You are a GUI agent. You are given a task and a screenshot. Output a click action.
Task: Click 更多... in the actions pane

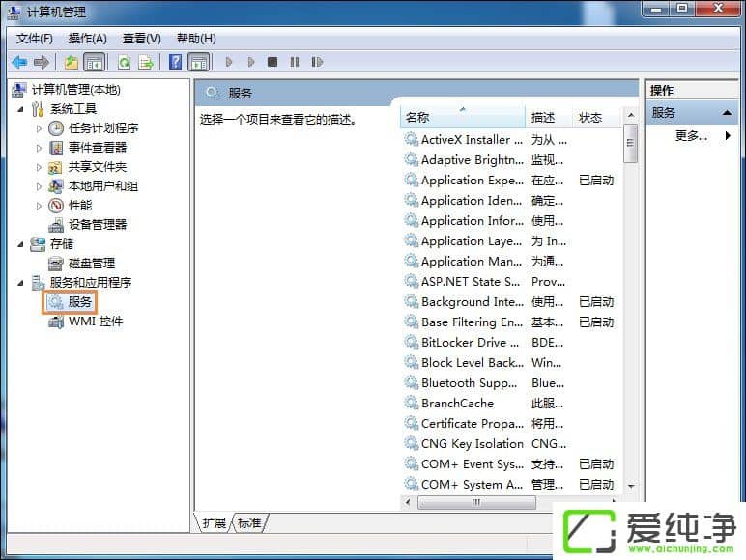point(691,136)
